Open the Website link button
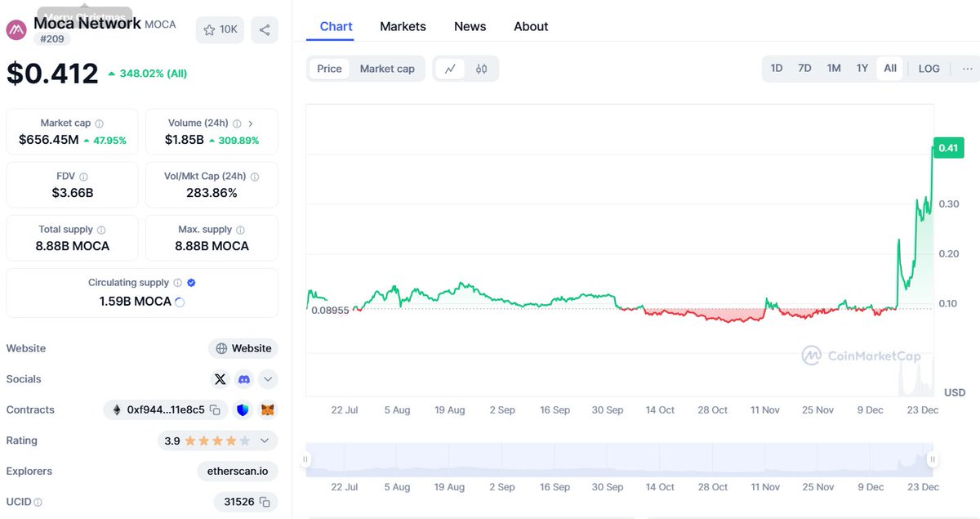 243,349
